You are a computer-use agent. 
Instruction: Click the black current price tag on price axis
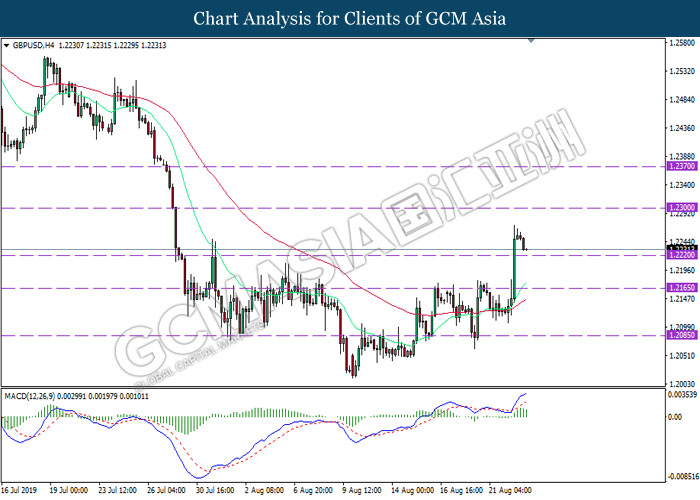point(682,248)
